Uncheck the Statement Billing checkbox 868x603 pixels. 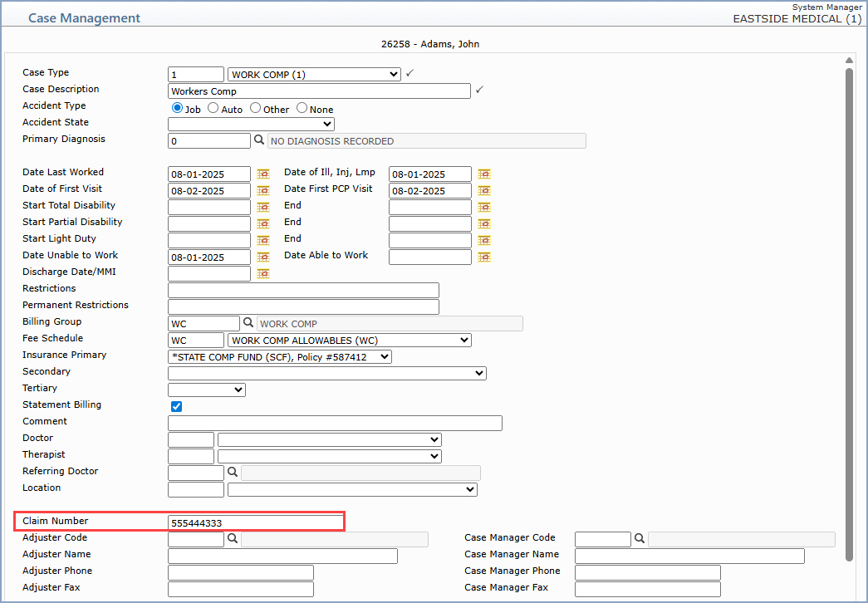(176, 406)
